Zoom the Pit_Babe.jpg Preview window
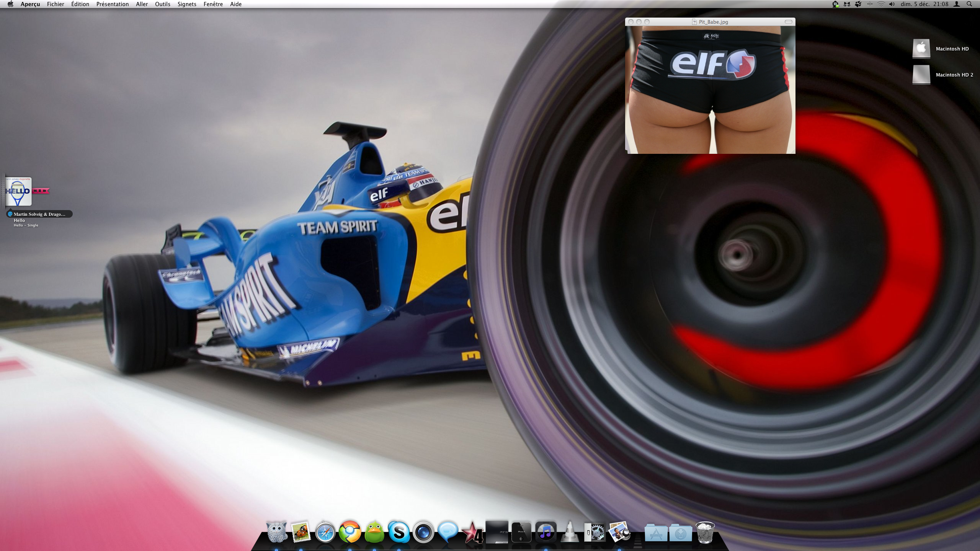Image resolution: width=980 pixels, height=551 pixels. coord(647,22)
